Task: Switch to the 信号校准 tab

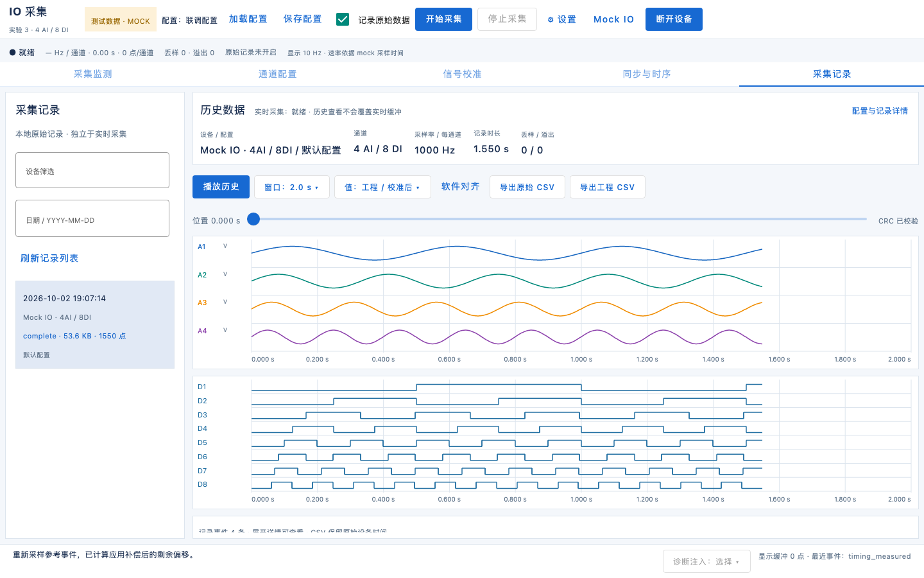Action: coord(462,74)
